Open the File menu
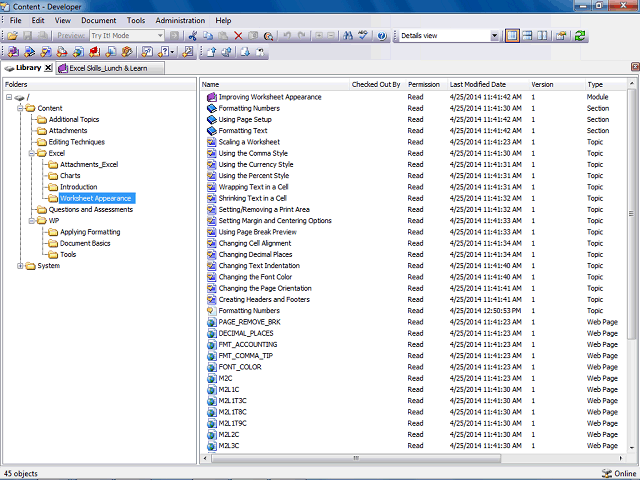Image resolution: width=640 pixels, height=480 pixels. pos(16,20)
